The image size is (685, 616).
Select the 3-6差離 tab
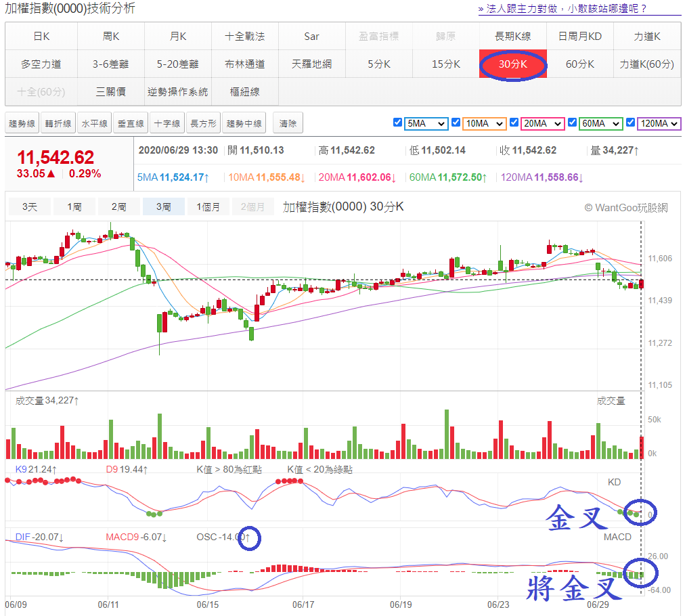111,64
